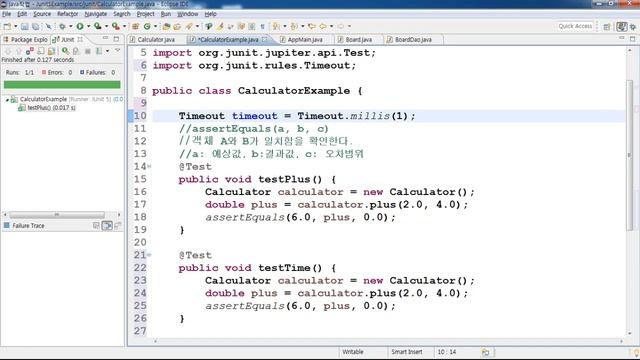Viewport: 640px width, 360px height.
Task: Click the Debug bug icon
Action: (x=62, y=27)
